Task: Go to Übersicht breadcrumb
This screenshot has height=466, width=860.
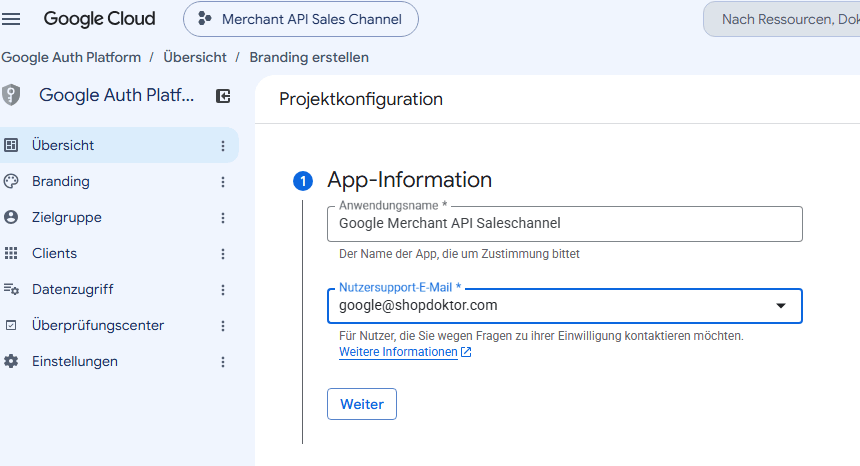Action: tap(195, 57)
